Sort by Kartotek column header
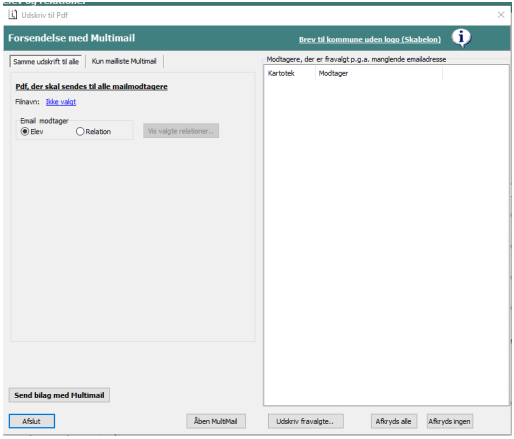Screen dimensions: 514x439 coord(289,73)
